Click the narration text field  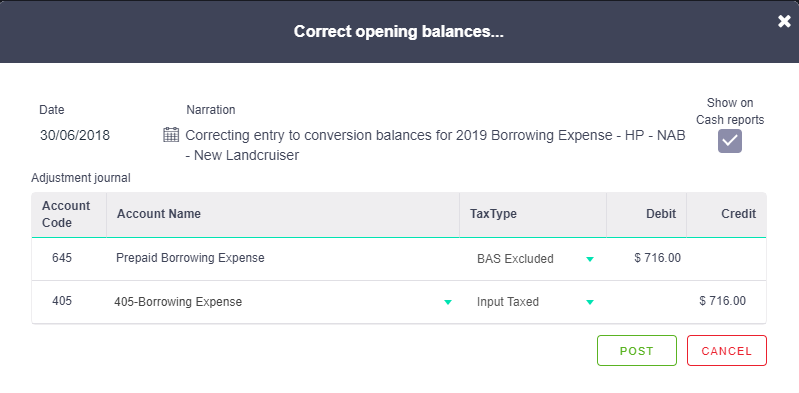435,145
